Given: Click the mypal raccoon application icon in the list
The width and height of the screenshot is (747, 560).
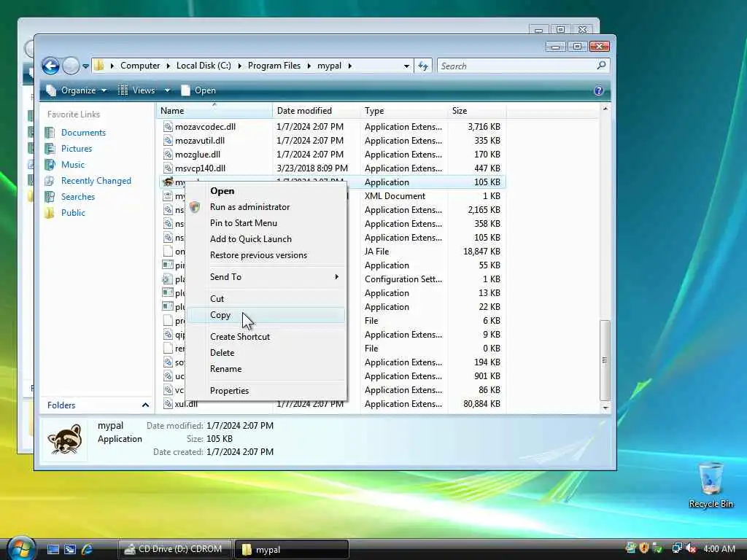Looking at the screenshot, I should [x=168, y=182].
